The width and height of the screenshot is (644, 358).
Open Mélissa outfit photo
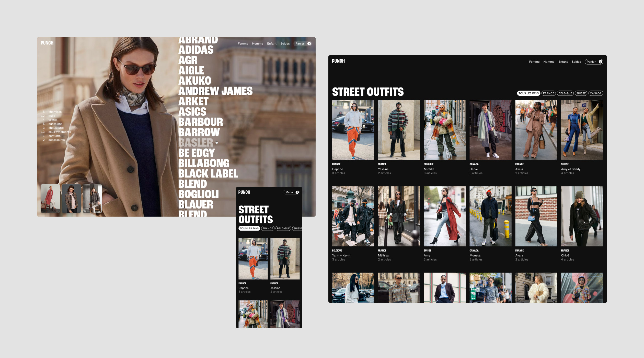point(399,216)
